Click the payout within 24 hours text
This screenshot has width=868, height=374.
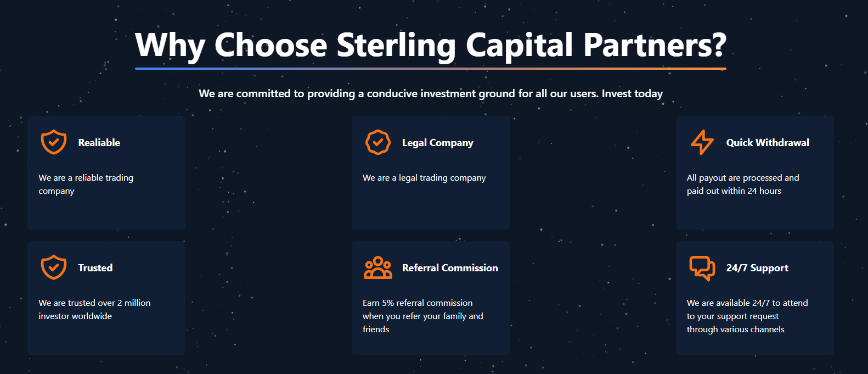coord(743,185)
